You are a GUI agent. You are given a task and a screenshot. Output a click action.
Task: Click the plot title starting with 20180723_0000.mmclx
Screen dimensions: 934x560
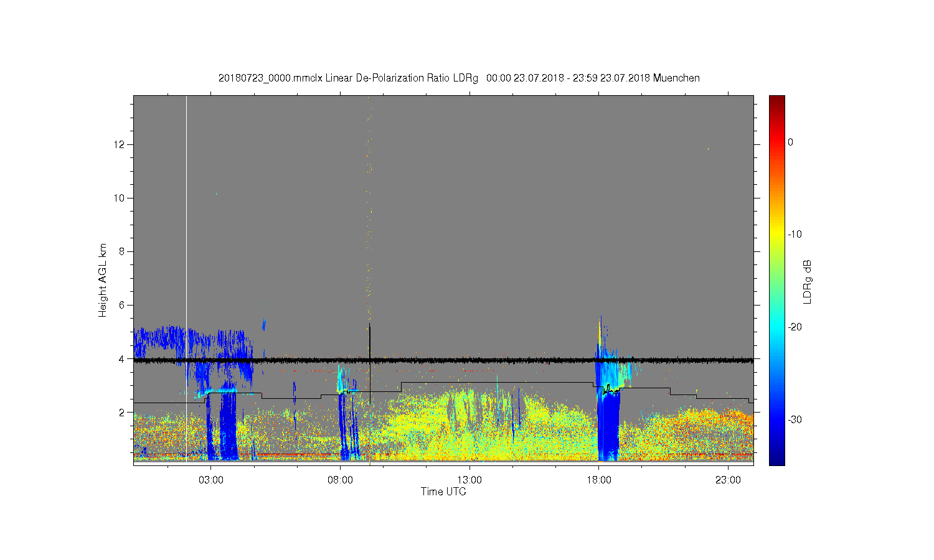(459, 78)
